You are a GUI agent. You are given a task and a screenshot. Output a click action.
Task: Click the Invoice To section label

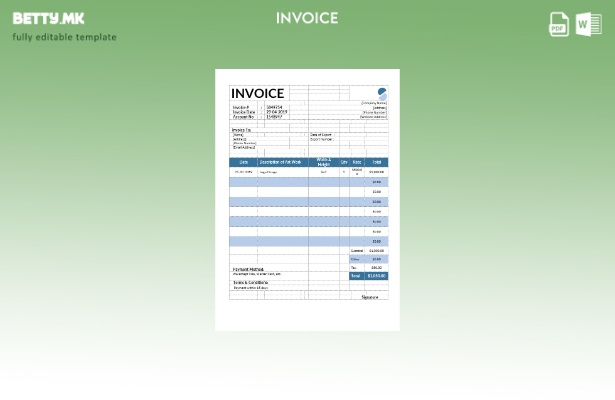coord(241,129)
